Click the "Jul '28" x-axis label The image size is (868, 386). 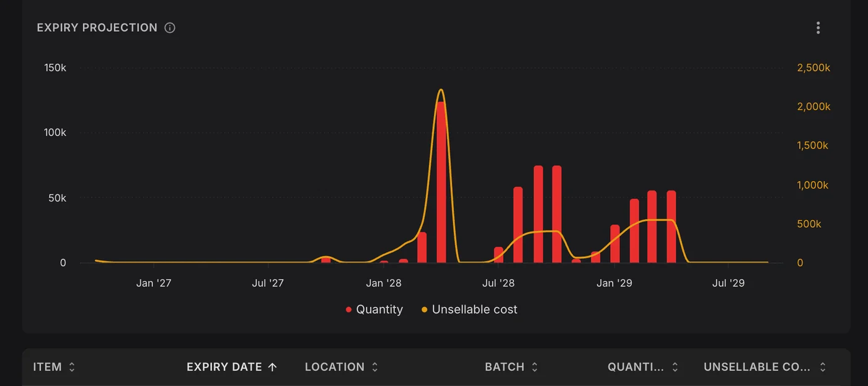pos(498,283)
